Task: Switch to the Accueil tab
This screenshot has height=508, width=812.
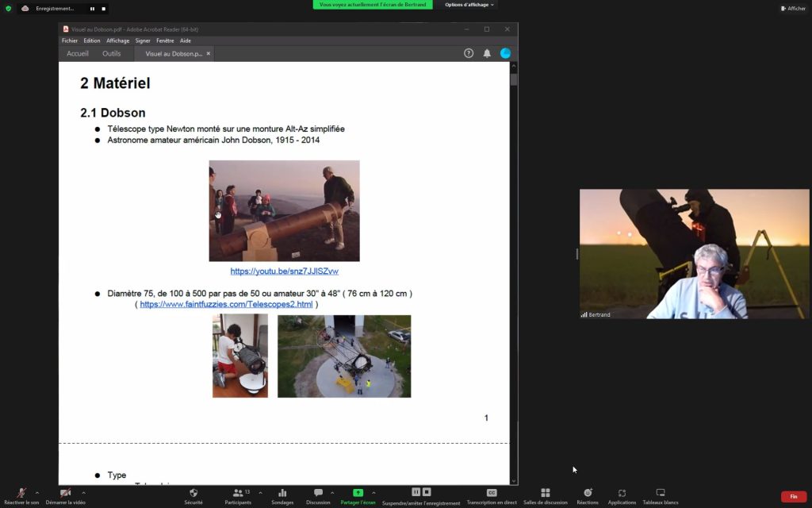Action: [78, 53]
